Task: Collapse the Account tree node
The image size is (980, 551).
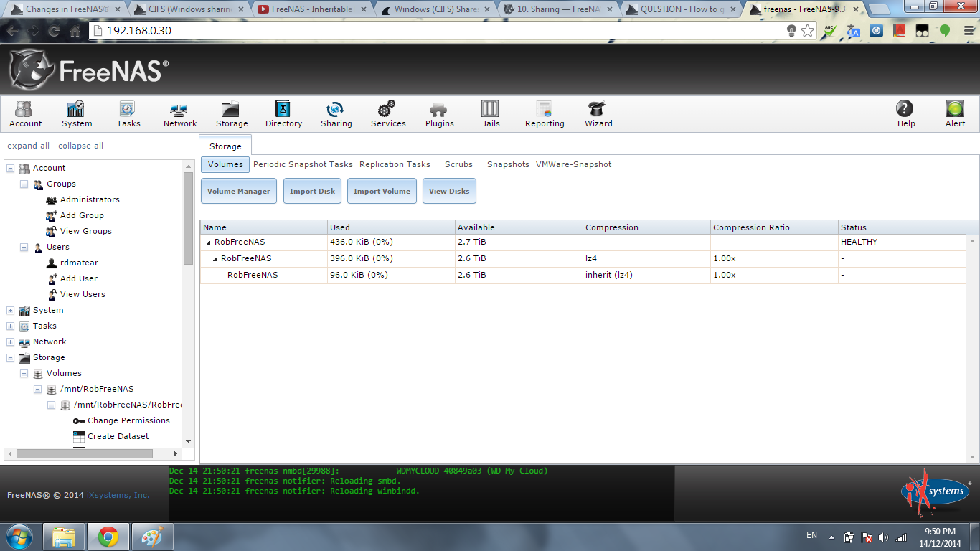Action: click(x=10, y=168)
